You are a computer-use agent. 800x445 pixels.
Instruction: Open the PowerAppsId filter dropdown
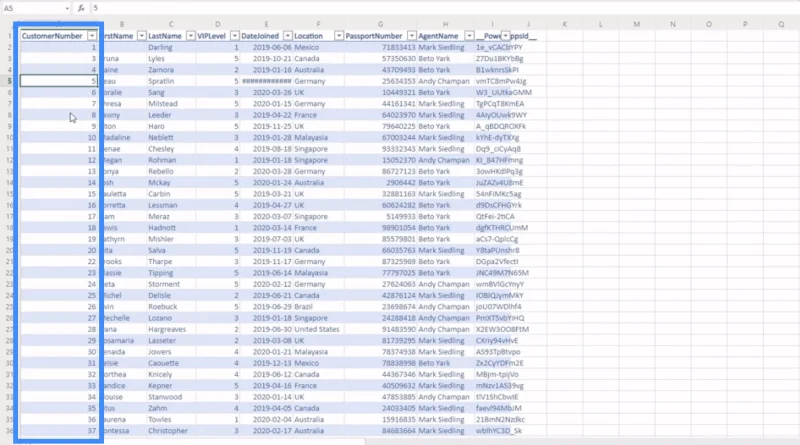point(505,36)
